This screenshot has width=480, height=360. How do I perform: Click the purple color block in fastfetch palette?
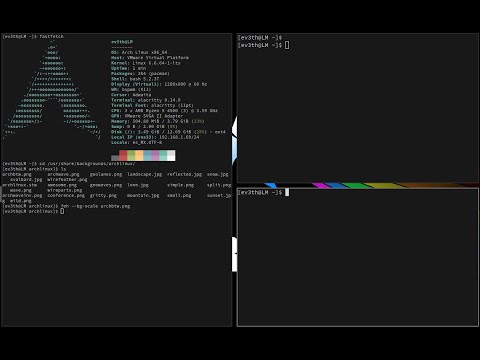point(155,155)
